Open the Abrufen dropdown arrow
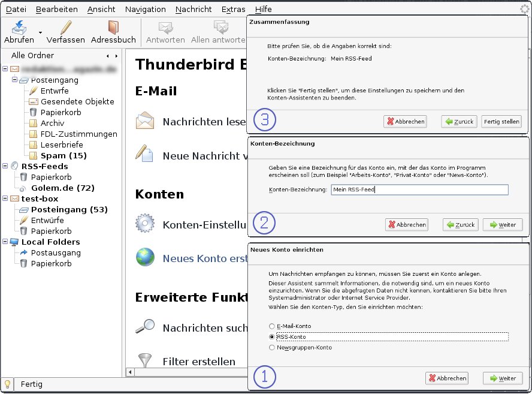 click(x=40, y=32)
